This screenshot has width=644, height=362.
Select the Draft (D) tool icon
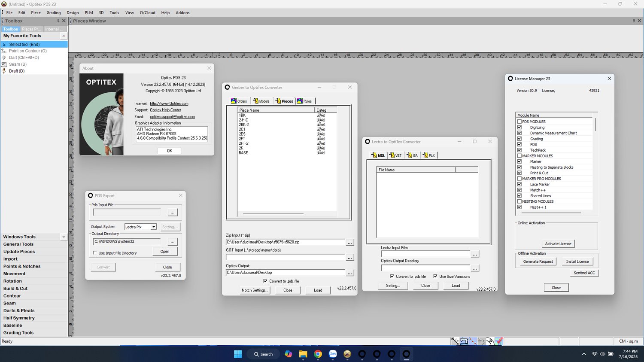[4, 71]
